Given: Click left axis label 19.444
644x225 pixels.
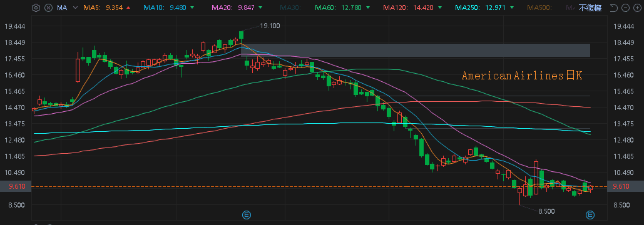Looking at the screenshot, I should (15, 26).
